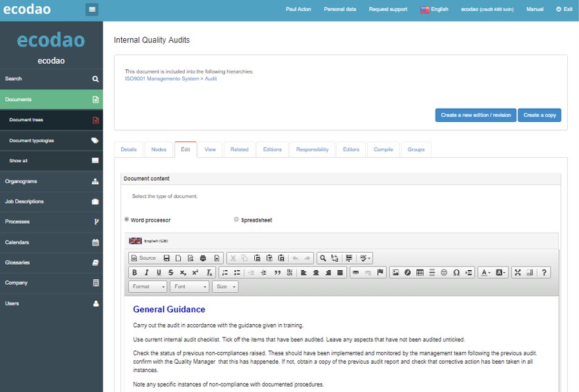Open the Text Color picker
Image resolution: width=579 pixels, height=392 pixels.
[x=486, y=272]
